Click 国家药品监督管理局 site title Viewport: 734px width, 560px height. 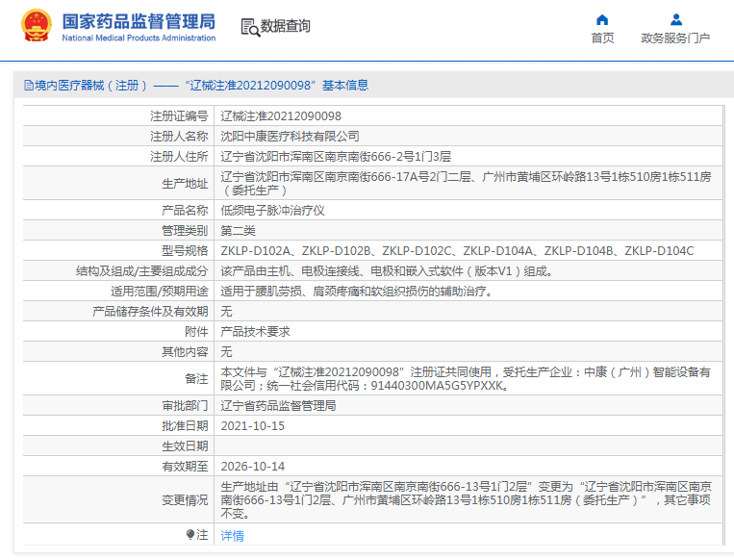[x=139, y=21]
